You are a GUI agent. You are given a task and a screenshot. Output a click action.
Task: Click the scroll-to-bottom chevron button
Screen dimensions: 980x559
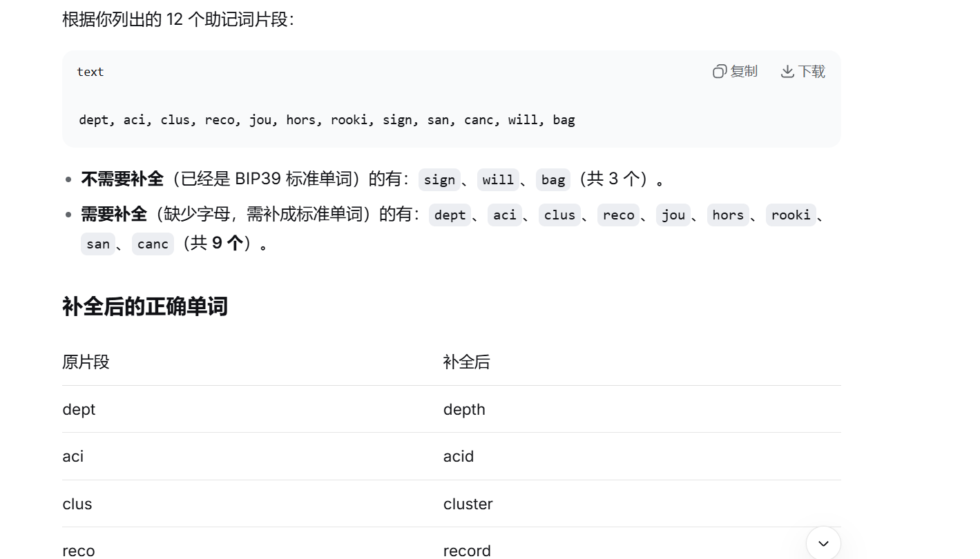click(x=823, y=543)
